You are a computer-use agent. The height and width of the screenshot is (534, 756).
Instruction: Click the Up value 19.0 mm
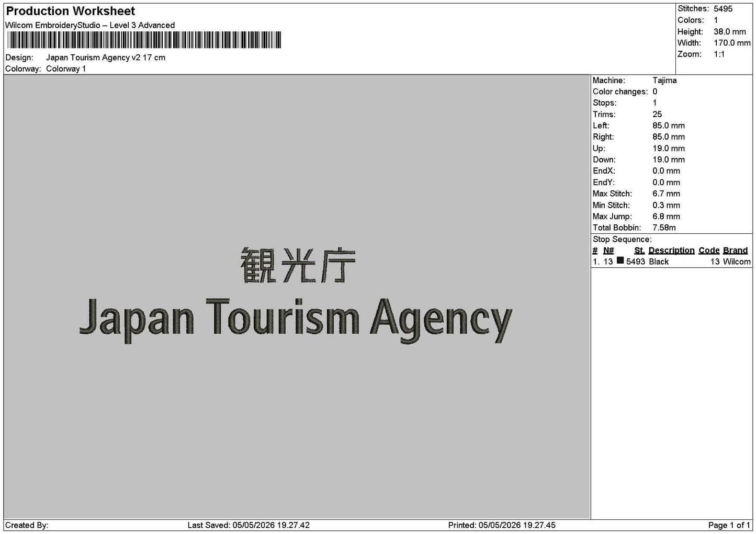669,149
